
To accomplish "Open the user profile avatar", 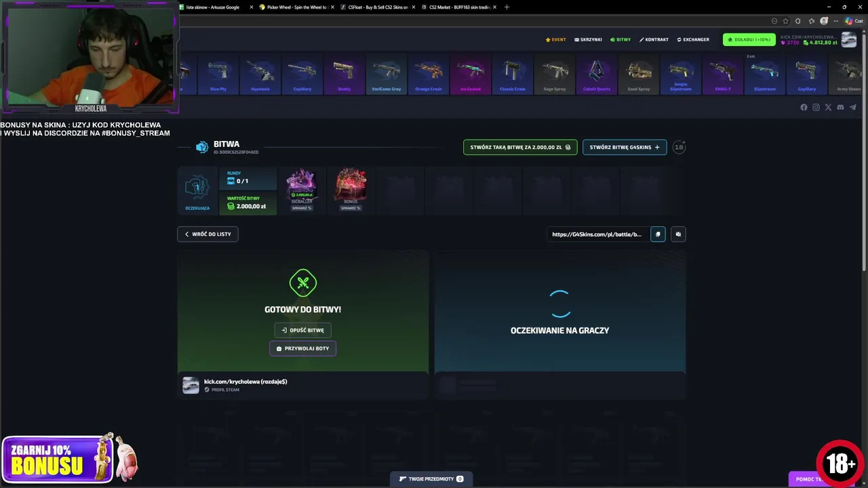I will coord(849,40).
